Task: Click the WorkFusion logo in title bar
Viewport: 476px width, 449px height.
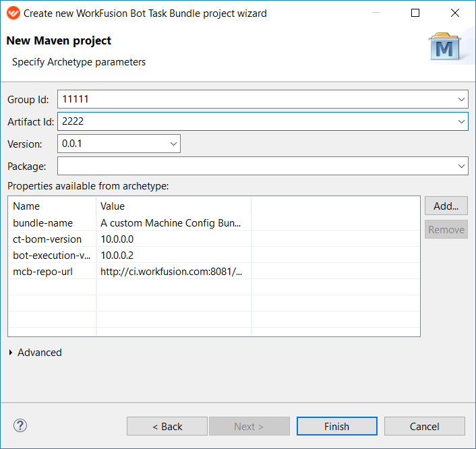Action: [13, 13]
